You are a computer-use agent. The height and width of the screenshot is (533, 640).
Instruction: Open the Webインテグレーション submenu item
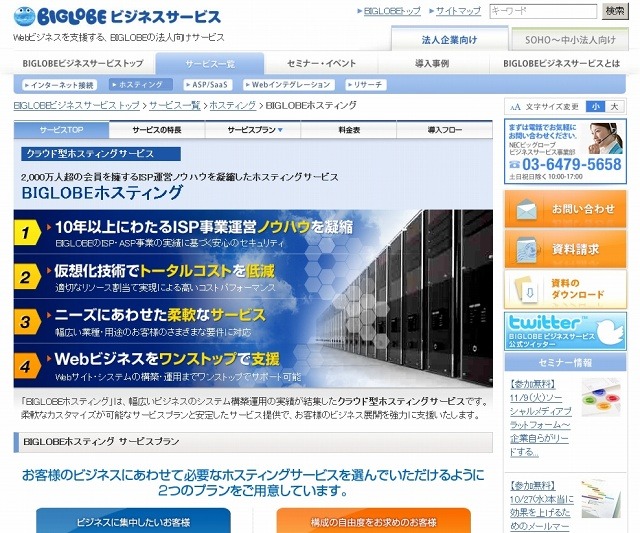289,85
